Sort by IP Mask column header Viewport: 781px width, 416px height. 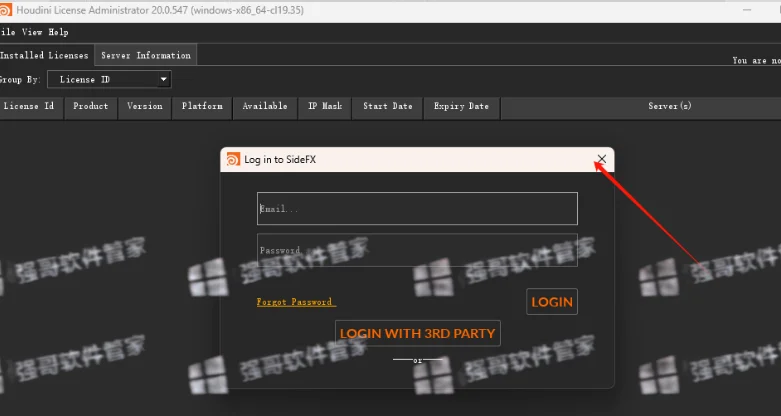coord(325,106)
